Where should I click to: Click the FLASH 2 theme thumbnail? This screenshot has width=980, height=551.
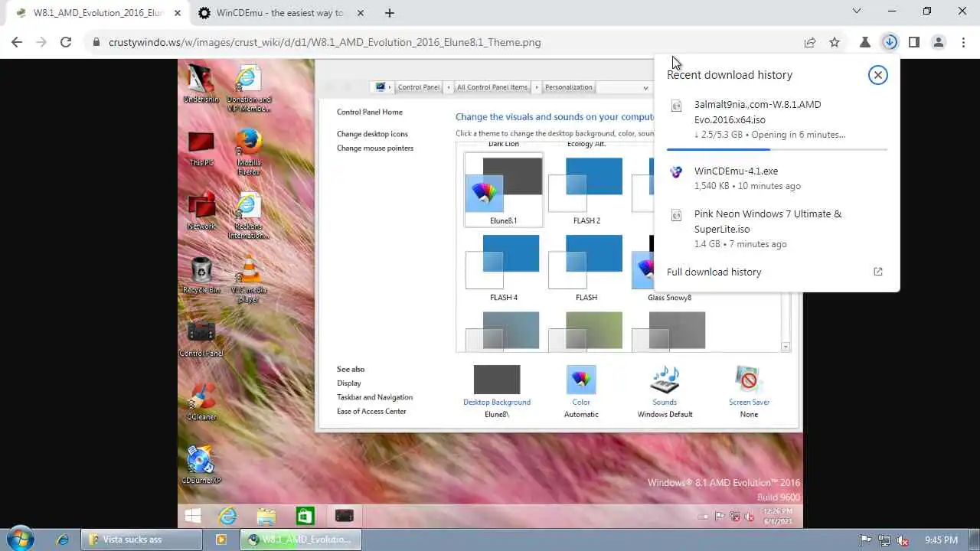586,189
